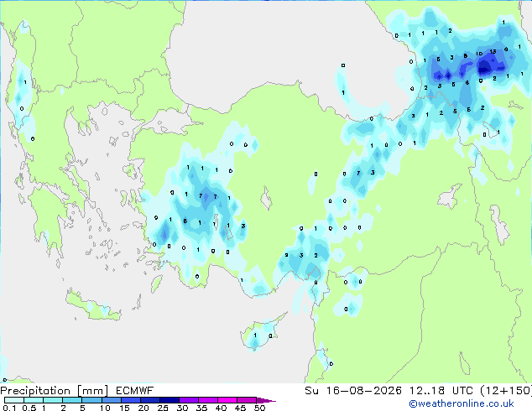Viewport: 532px width, 411px height.
Task: Click the 1–2 mm legend color box
Action: [x=53, y=400]
